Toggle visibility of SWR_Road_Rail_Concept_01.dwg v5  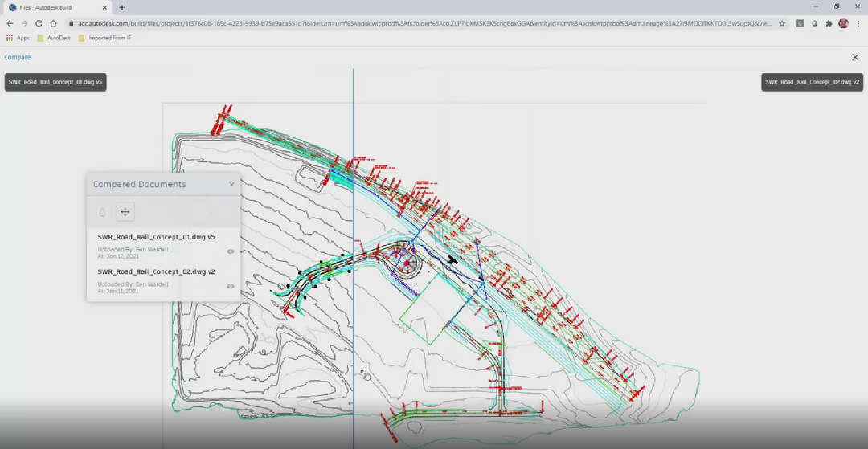point(231,251)
